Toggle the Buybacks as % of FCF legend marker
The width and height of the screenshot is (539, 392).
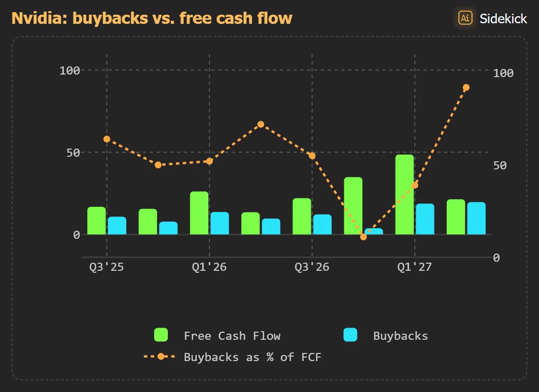tap(160, 357)
